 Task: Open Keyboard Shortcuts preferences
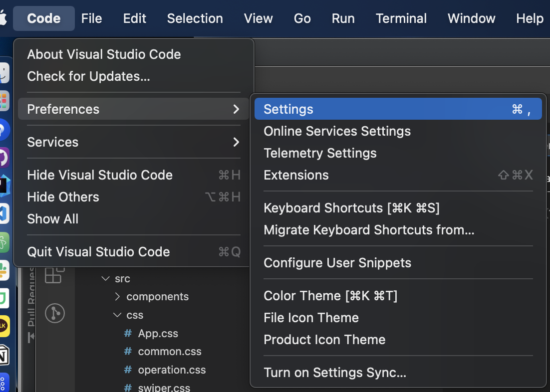point(351,208)
